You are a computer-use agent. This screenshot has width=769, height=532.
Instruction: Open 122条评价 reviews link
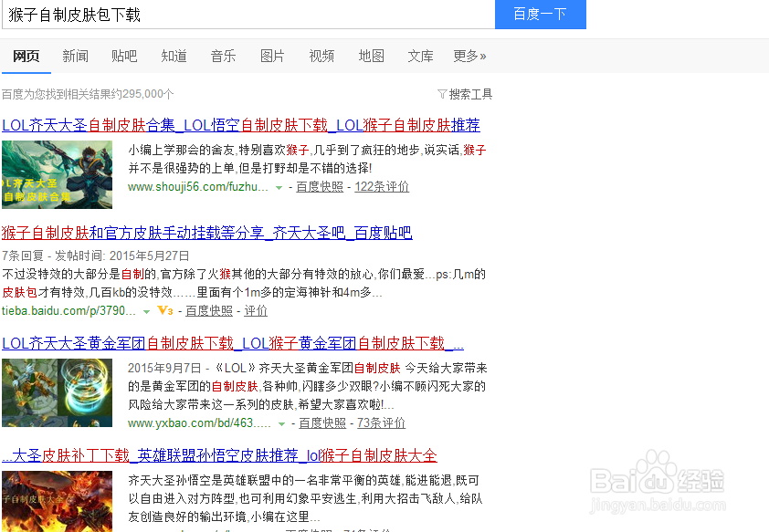[382, 187]
